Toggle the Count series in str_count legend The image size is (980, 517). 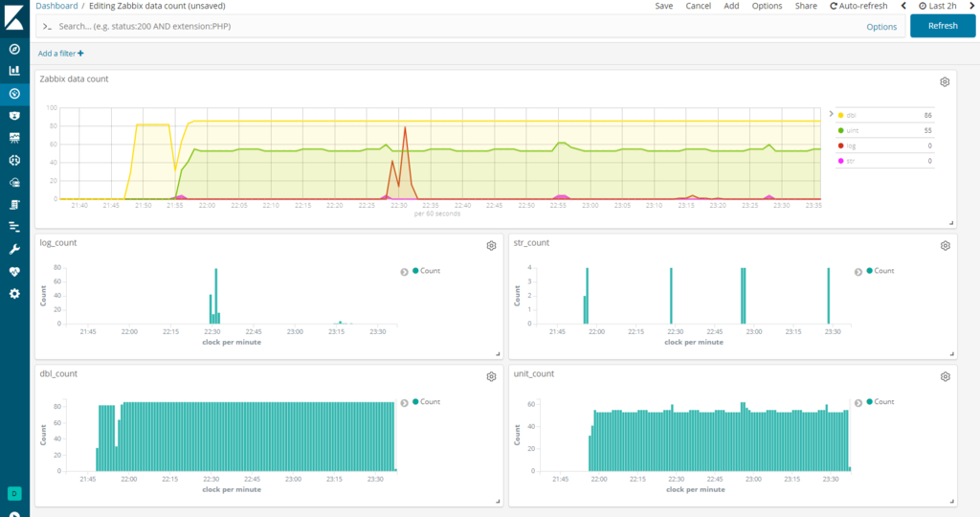(880, 271)
